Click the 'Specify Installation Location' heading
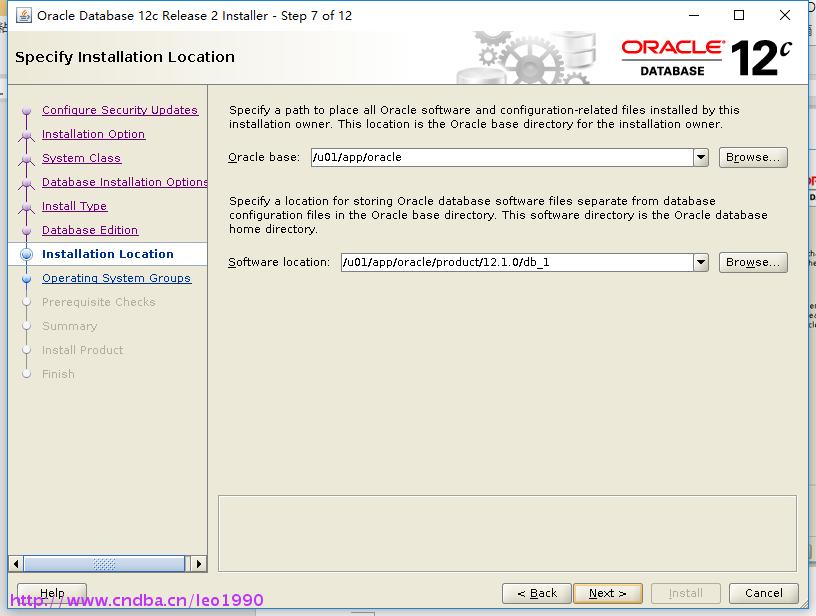This screenshot has width=816, height=616. (125, 57)
